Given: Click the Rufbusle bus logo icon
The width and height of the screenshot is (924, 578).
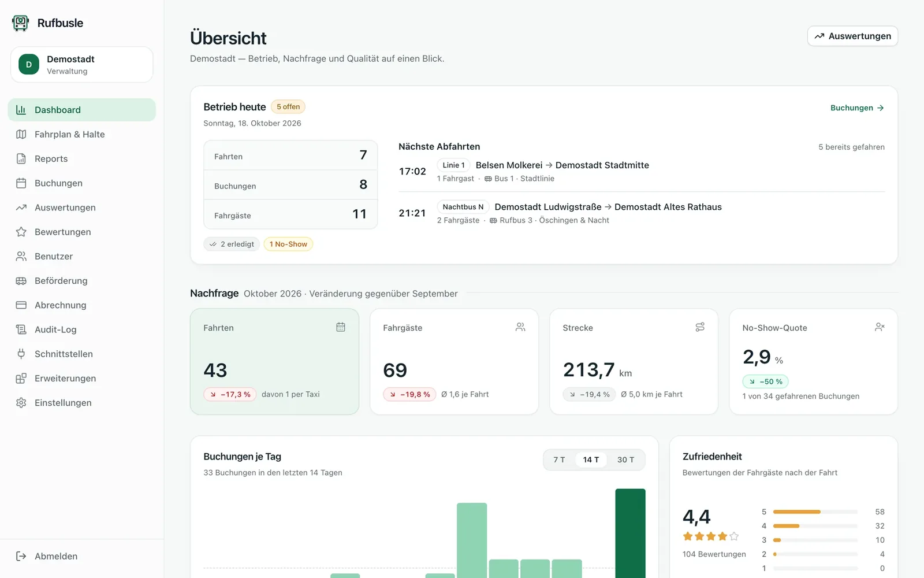Looking at the screenshot, I should pos(20,23).
